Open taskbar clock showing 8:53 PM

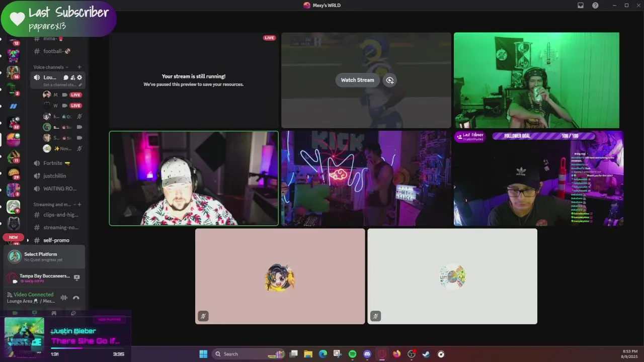tap(630, 354)
